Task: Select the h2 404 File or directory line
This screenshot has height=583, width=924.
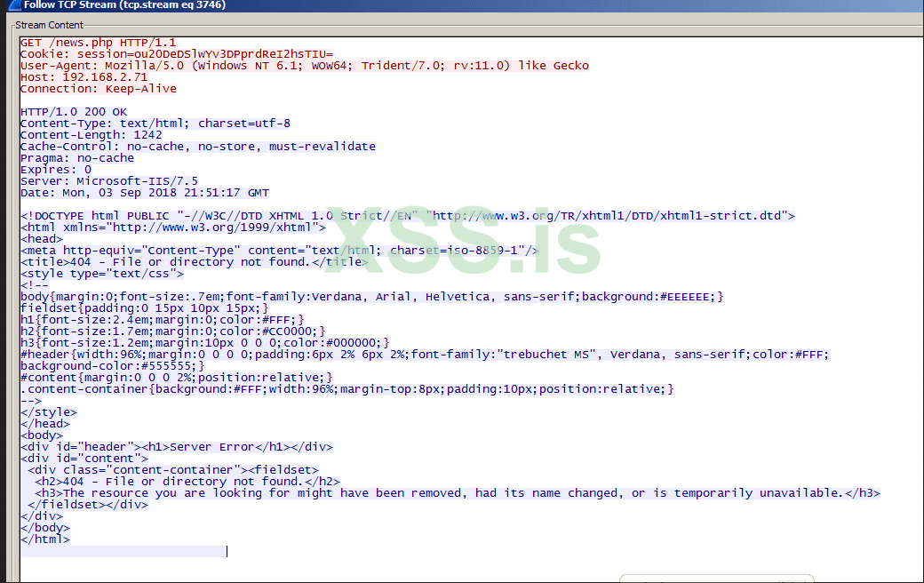Action: (x=187, y=482)
